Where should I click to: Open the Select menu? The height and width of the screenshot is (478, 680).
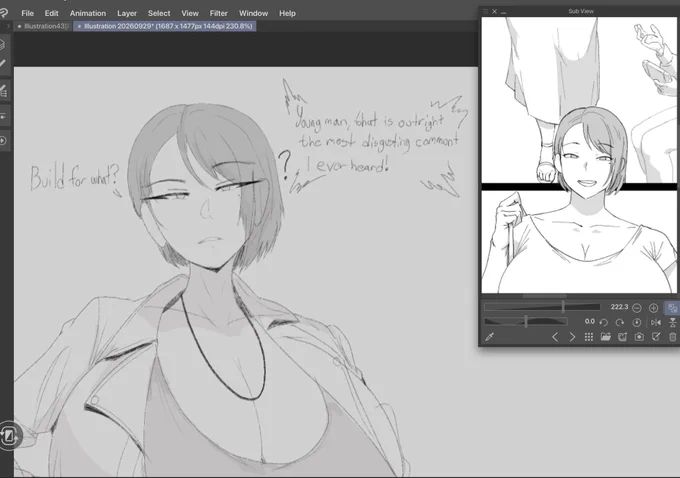[x=159, y=13]
